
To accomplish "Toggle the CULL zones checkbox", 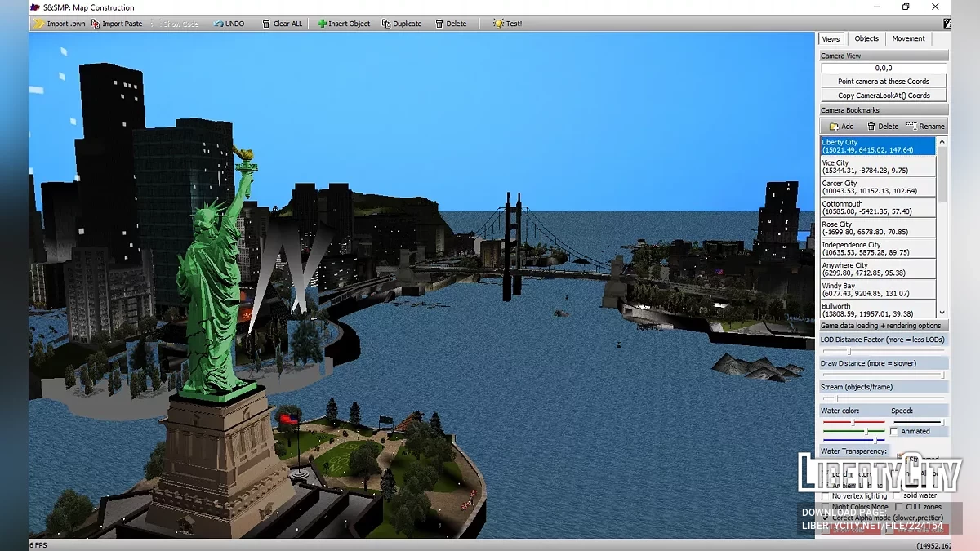I will (x=899, y=507).
